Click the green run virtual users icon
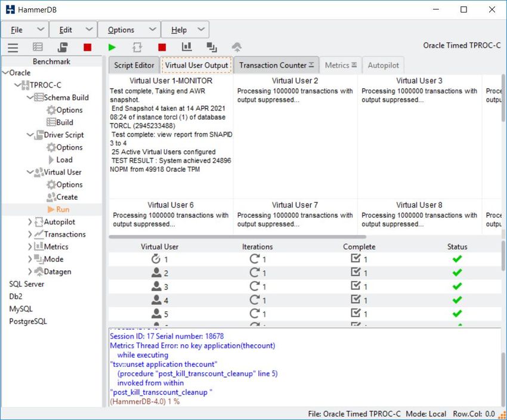This screenshot has width=507, height=420. 112,48
